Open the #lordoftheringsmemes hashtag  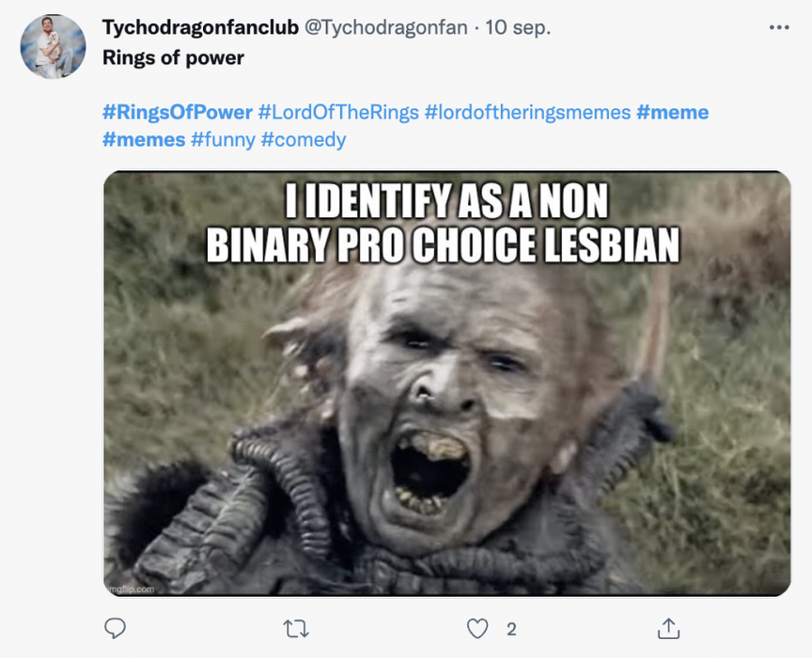click(527, 112)
